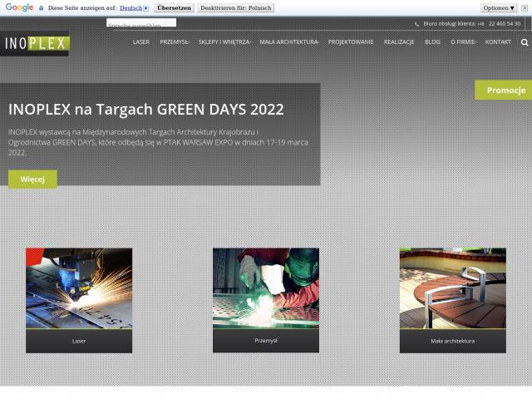This screenshot has width=532, height=399.
Task: Go to the BLOG page
Action: click(x=432, y=42)
